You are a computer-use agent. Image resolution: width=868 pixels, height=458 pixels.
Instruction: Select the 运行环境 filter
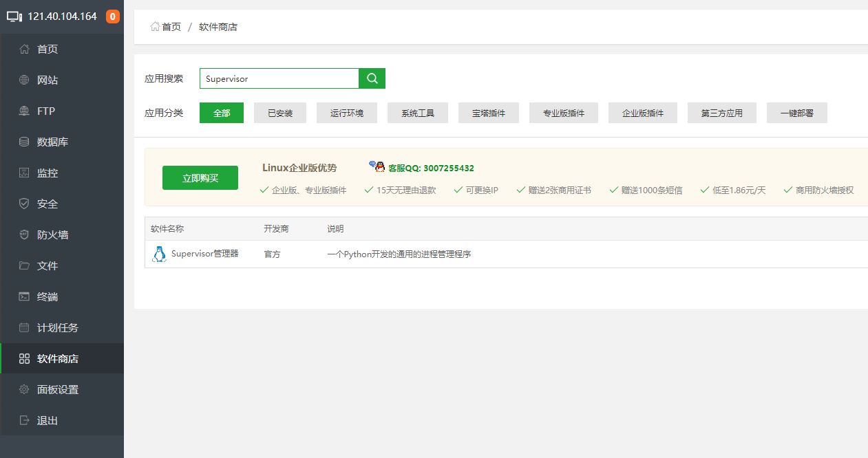347,113
